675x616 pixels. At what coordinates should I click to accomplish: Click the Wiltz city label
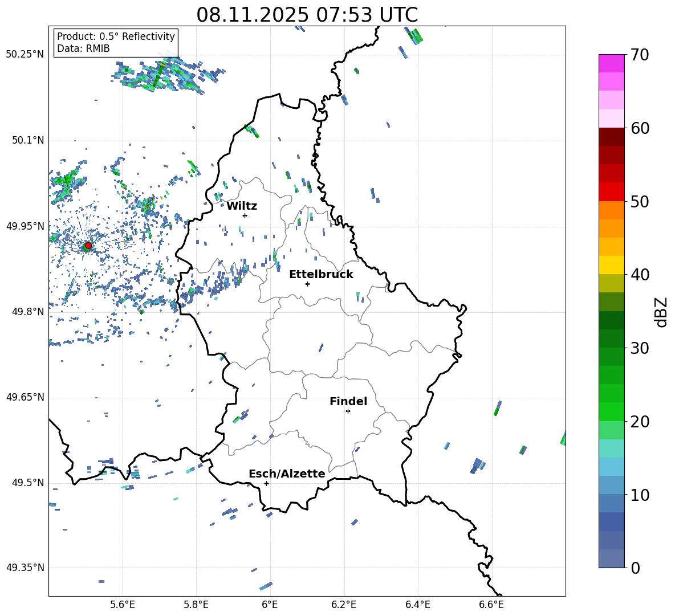point(242,206)
